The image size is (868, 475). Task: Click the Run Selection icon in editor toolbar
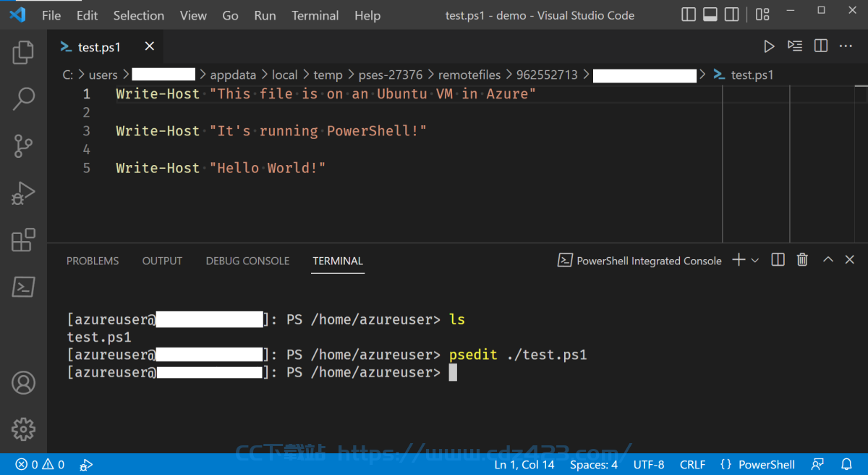(x=795, y=46)
